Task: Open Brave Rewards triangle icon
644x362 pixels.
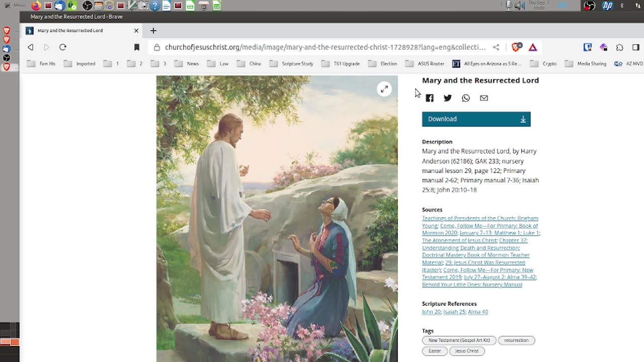Action: pos(533,47)
